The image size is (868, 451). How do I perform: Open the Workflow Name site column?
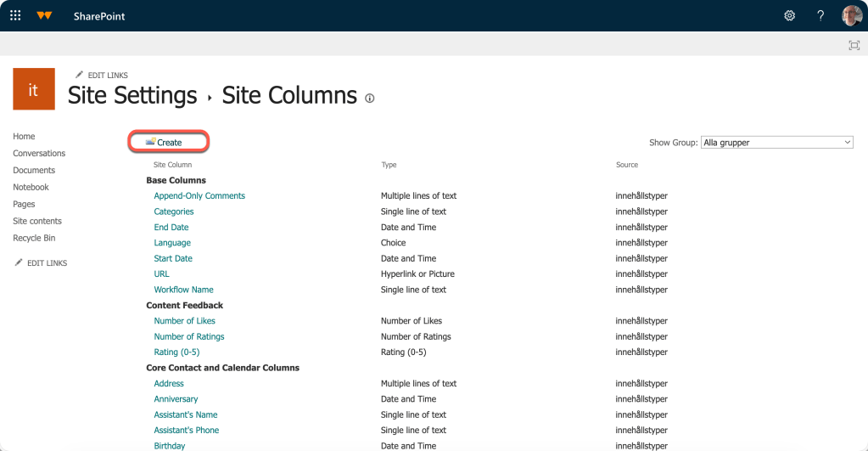tap(183, 290)
